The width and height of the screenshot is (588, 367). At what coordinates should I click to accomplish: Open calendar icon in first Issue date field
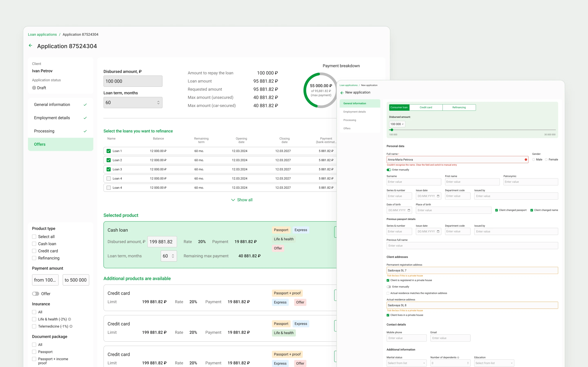coord(438,196)
